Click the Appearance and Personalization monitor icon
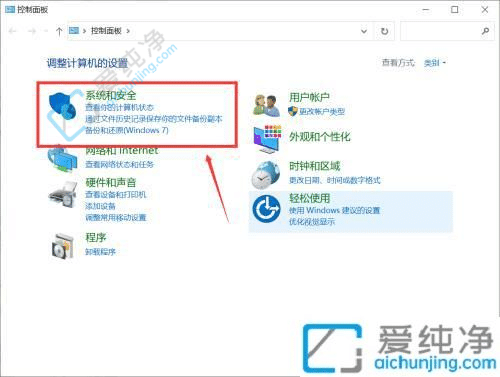 point(267,139)
